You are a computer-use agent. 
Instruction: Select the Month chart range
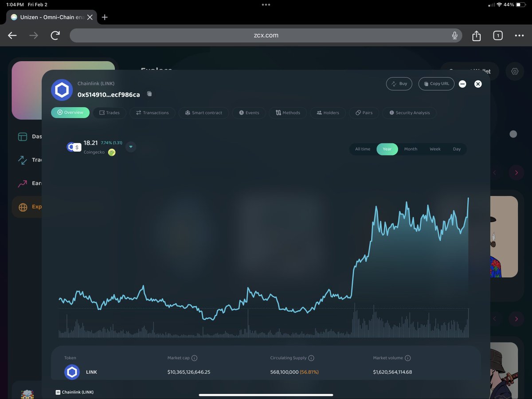click(411, 149)
